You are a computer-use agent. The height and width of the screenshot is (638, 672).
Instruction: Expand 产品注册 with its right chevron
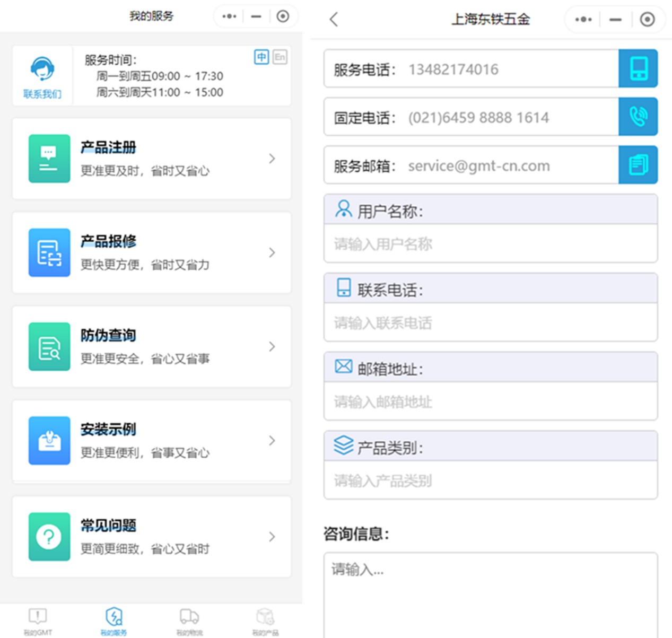(272, 159)
